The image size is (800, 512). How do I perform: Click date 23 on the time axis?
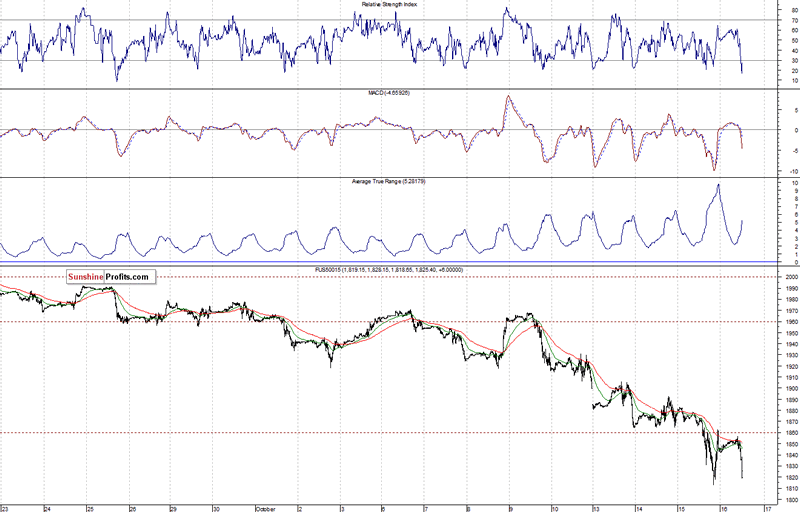(x=5, y=507)
